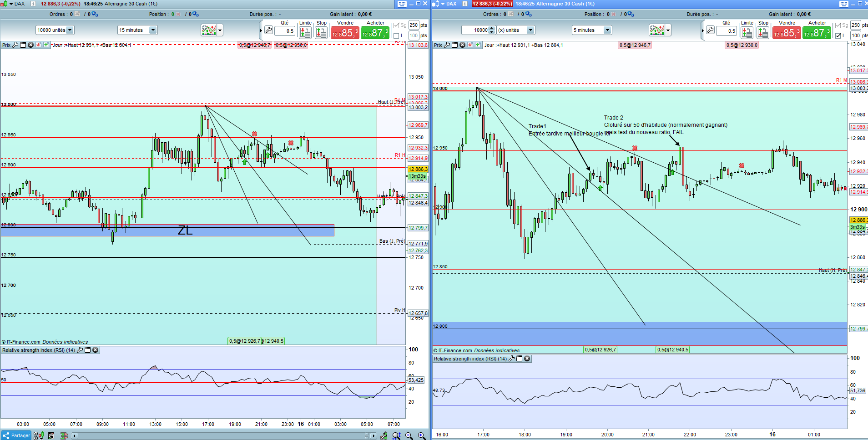Place a Limite order in left window
868x440 pixels.
(x=305, y=32)
